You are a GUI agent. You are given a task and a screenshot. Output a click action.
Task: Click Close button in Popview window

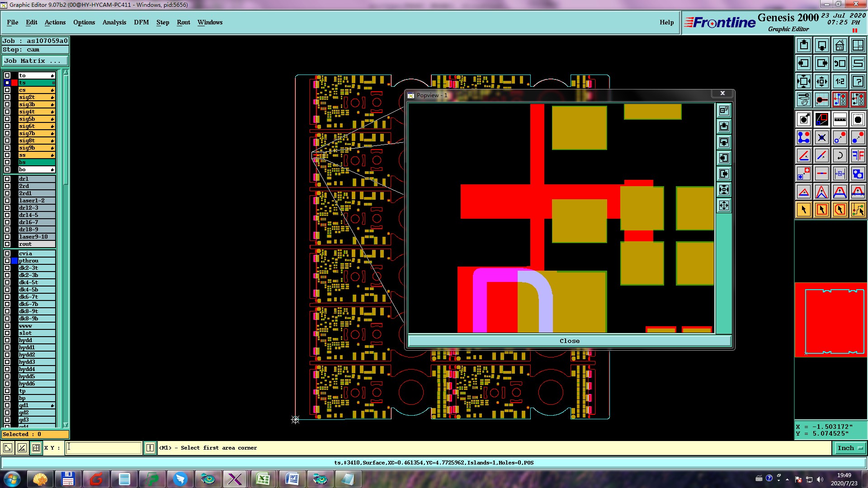click(569, 341)
